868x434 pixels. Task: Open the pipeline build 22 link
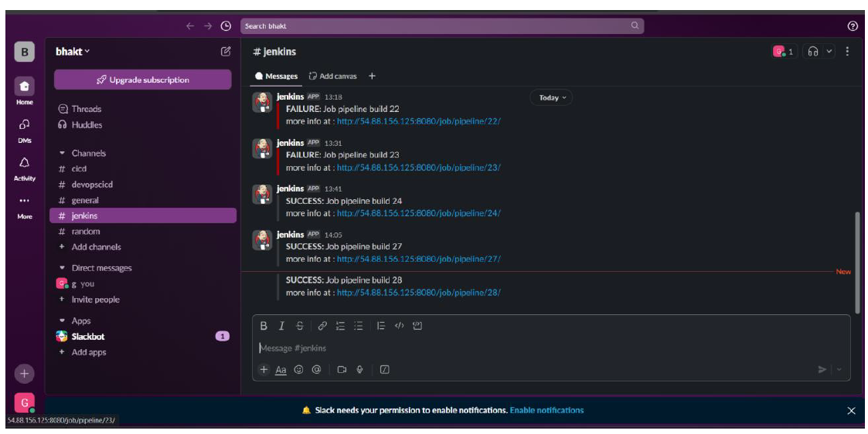point(418,122)
